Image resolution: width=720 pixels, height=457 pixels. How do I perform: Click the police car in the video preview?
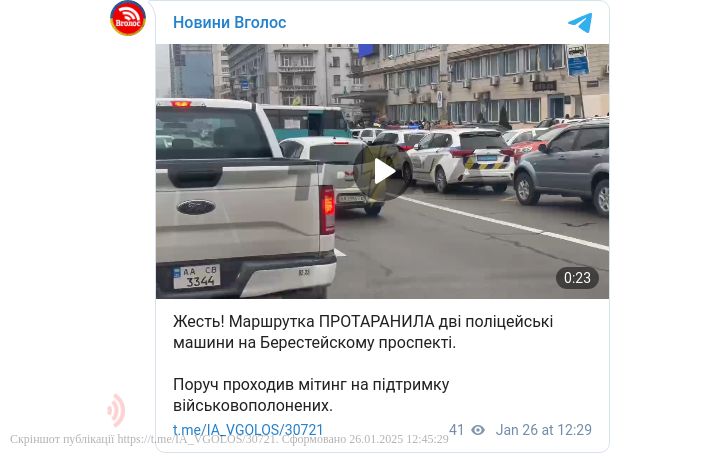point(461,159)
